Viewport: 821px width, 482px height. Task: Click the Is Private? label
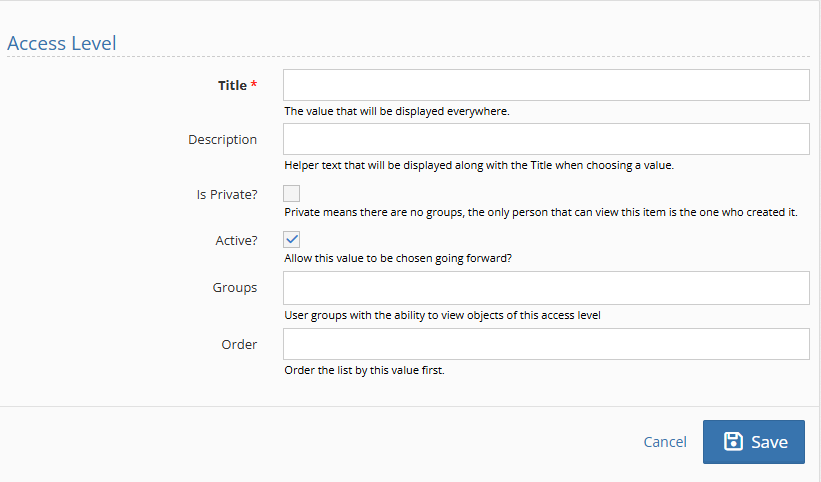(227, 195)
